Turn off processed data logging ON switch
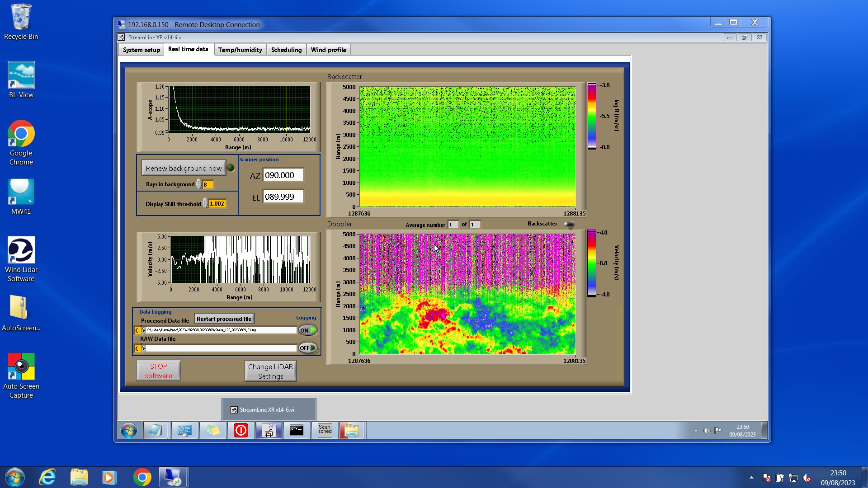The height and width of the screenshot is (488, 868). point(308,330)
